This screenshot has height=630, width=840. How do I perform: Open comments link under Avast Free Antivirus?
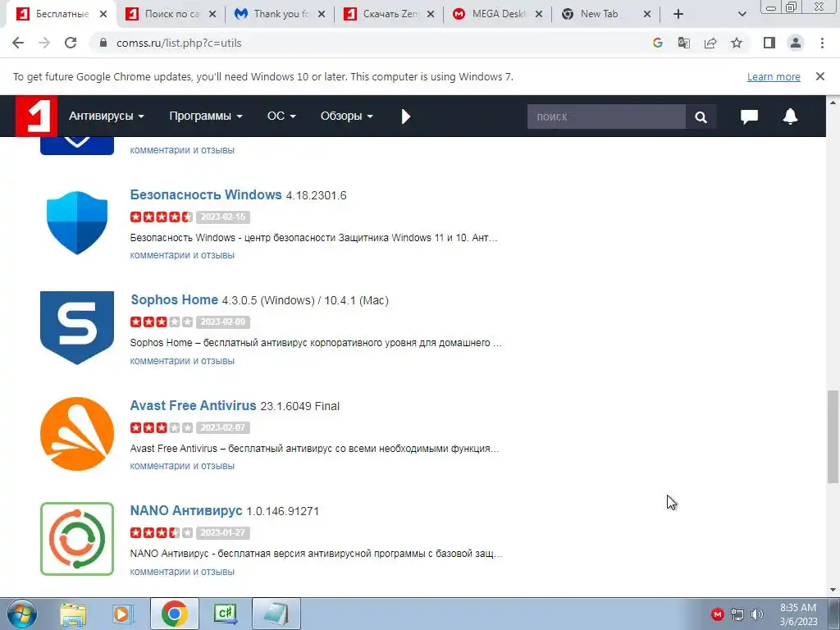click(182, 466)
